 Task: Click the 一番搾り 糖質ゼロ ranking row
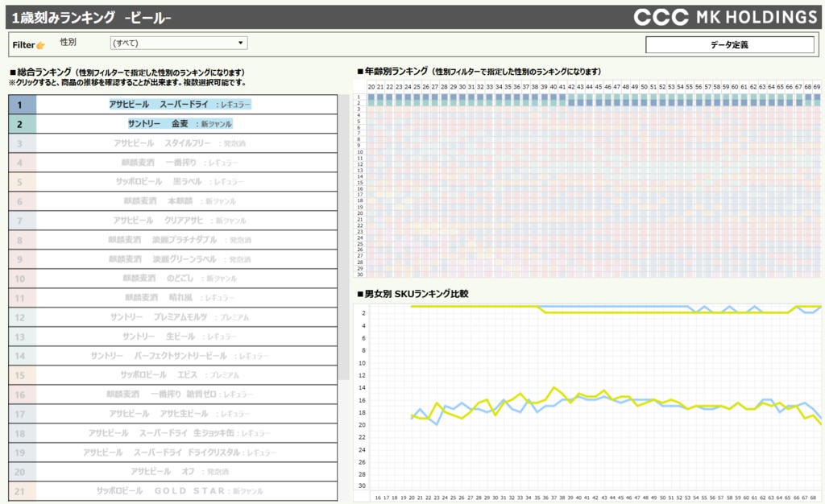(x=173, y=395)
